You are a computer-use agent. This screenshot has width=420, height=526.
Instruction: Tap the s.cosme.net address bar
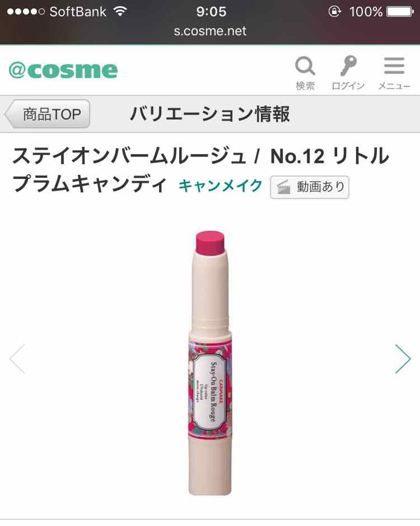pyautogui.click(x=210, y=31)
